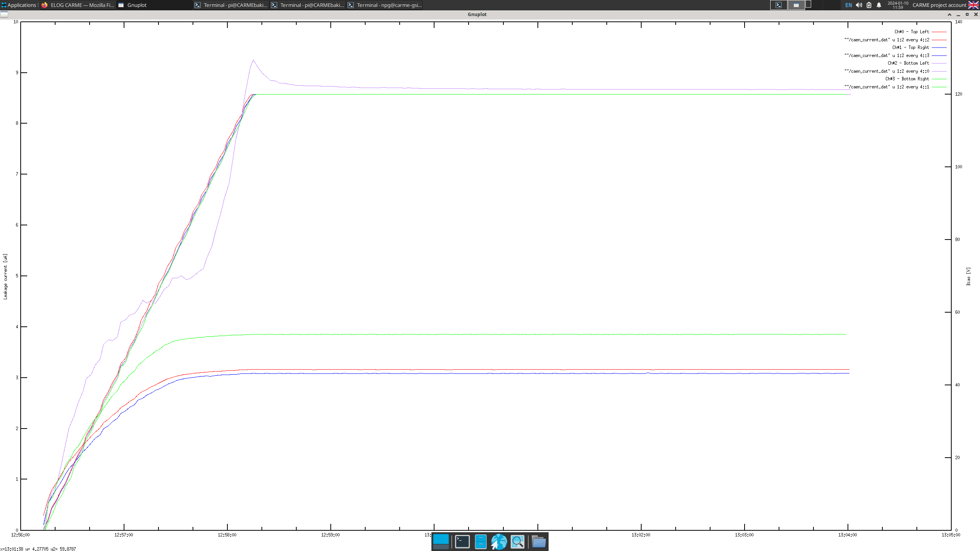
Task: Open the web browser globe icon
Action: click(x=499, y=541)
